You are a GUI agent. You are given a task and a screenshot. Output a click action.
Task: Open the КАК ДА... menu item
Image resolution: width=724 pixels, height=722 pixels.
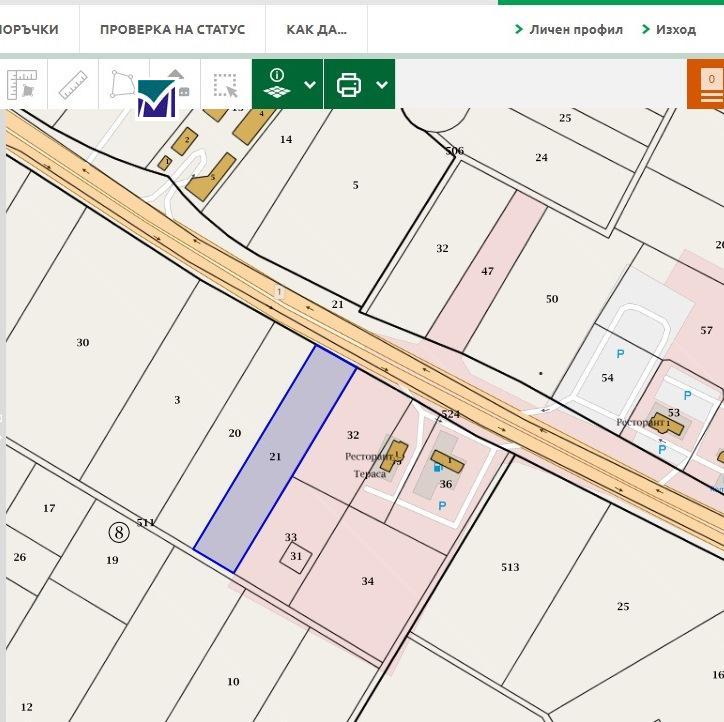(316, 29)
